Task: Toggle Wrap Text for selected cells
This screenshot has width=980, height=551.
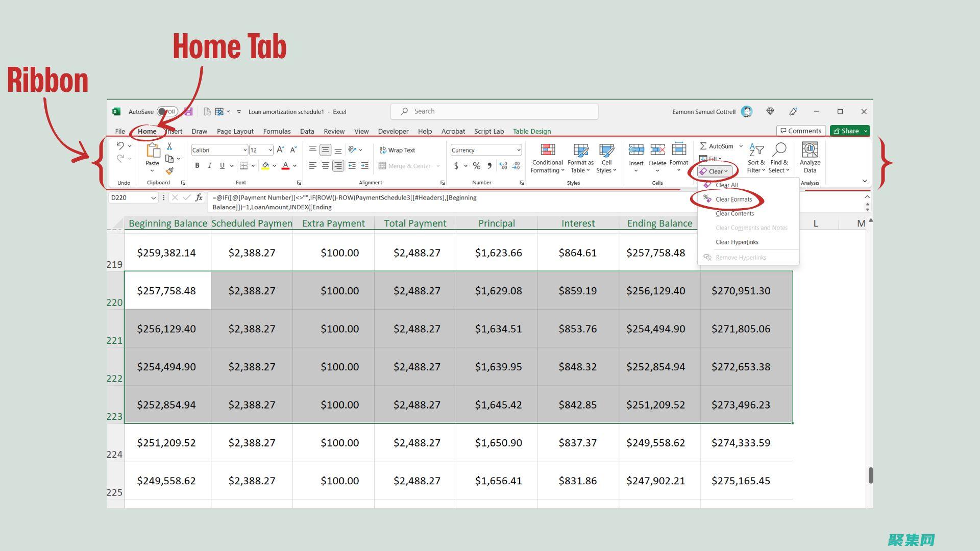Action: click(397, 150)
